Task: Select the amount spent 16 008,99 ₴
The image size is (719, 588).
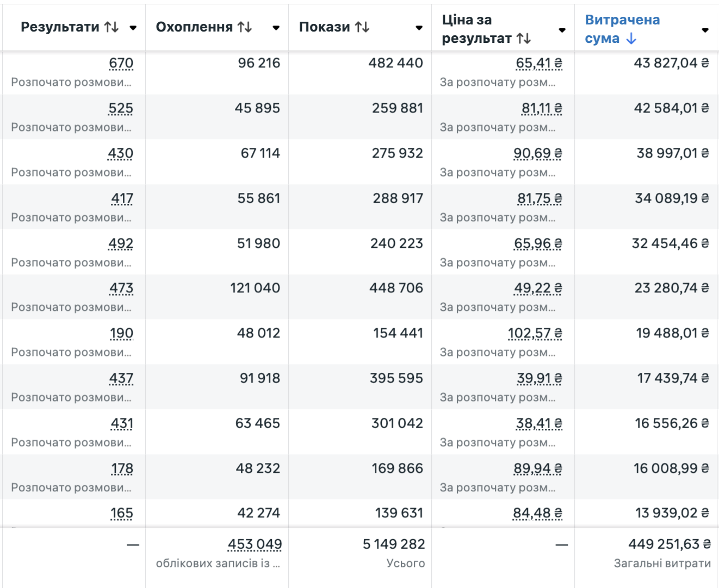Action: tap(672, 468)
